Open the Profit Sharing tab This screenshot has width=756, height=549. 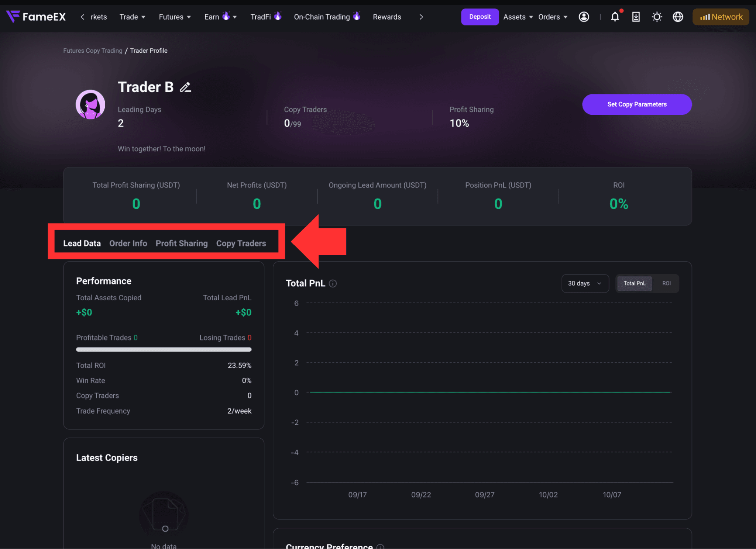click(x=182, y=244)
